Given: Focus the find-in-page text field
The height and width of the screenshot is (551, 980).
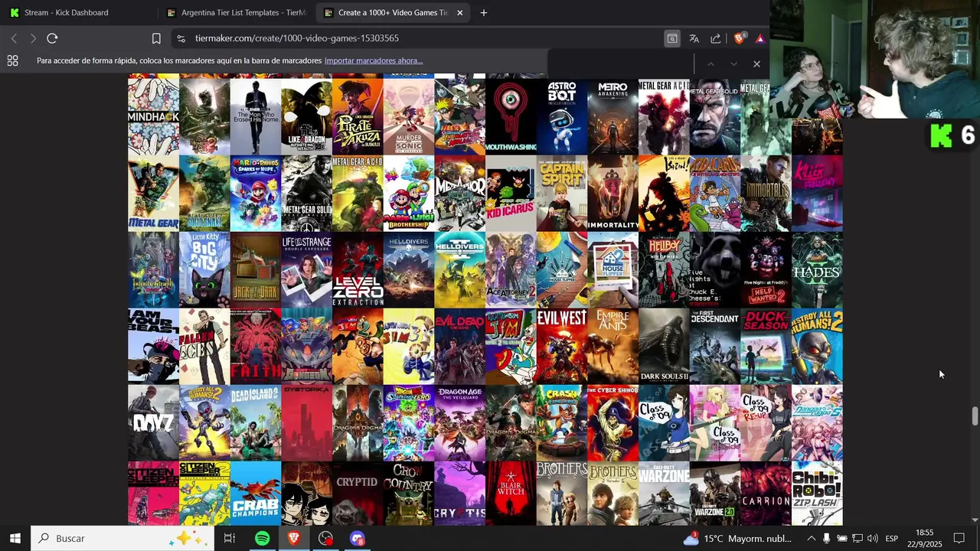Looking at the screenshot, I should click(622, 64).
